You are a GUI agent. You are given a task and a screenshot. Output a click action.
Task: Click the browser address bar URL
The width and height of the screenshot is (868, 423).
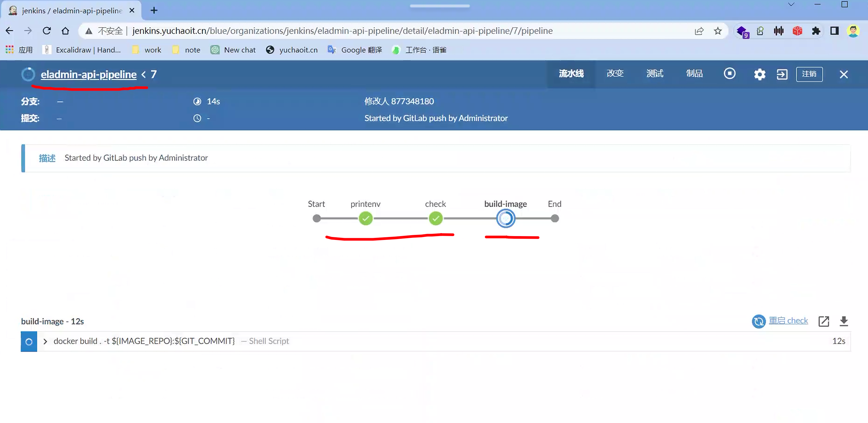pyautogui.click(x=342, y=31)
